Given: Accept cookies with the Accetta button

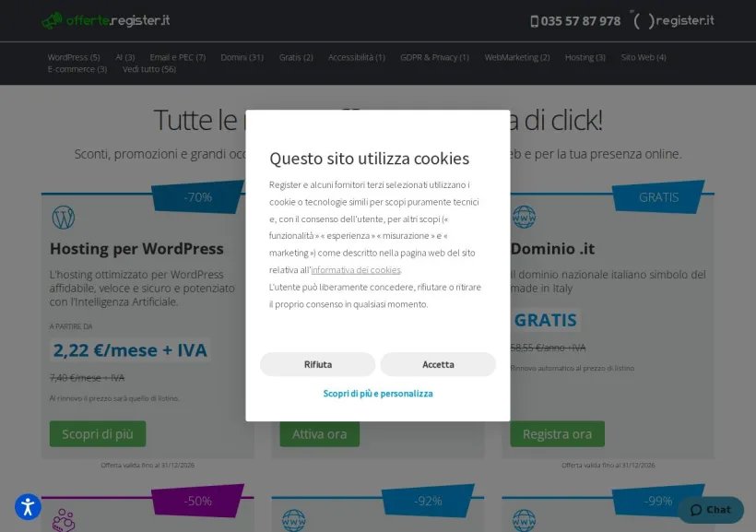Looking at the screenshot, I should [x=438, y=364].
